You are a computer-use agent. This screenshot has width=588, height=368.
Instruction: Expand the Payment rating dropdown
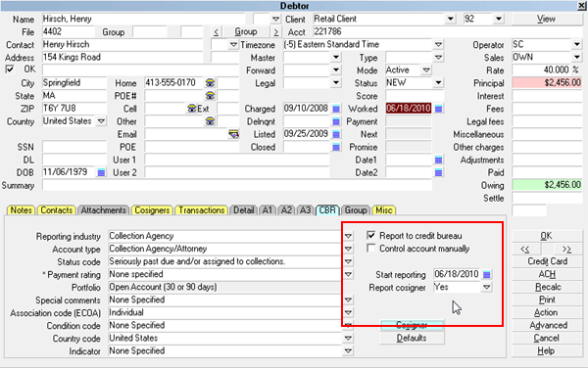(x=348, y=274)
